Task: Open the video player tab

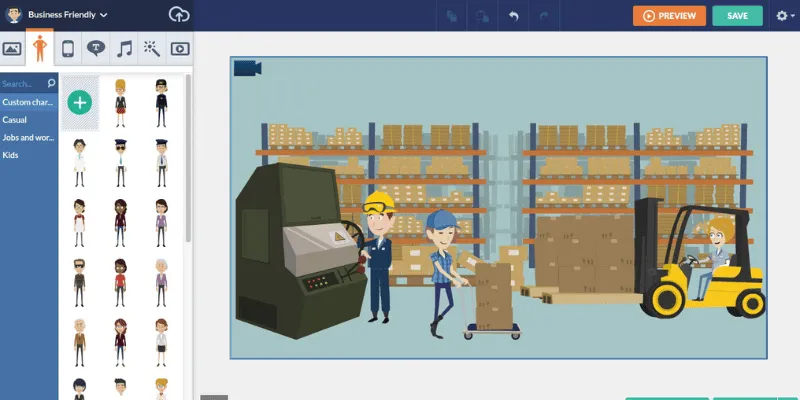Action: coord(180,49)
